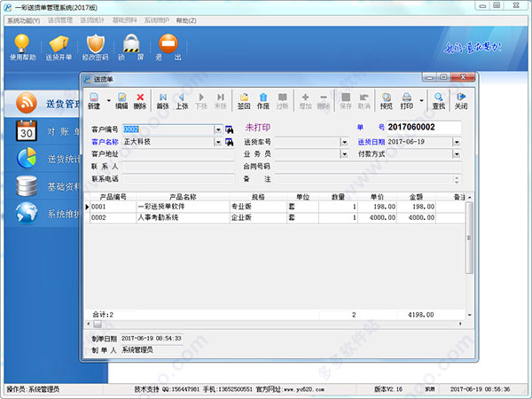The width and height of the screenshot is (532, 399).
Task: Click the 备注 input field
Action: [364, 179]
